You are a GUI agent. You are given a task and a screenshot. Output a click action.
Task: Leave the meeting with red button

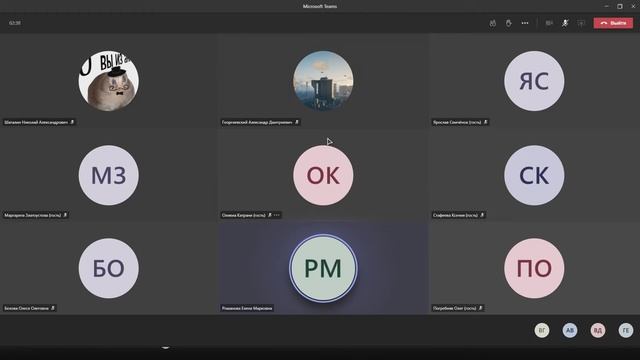pos(613,23)
